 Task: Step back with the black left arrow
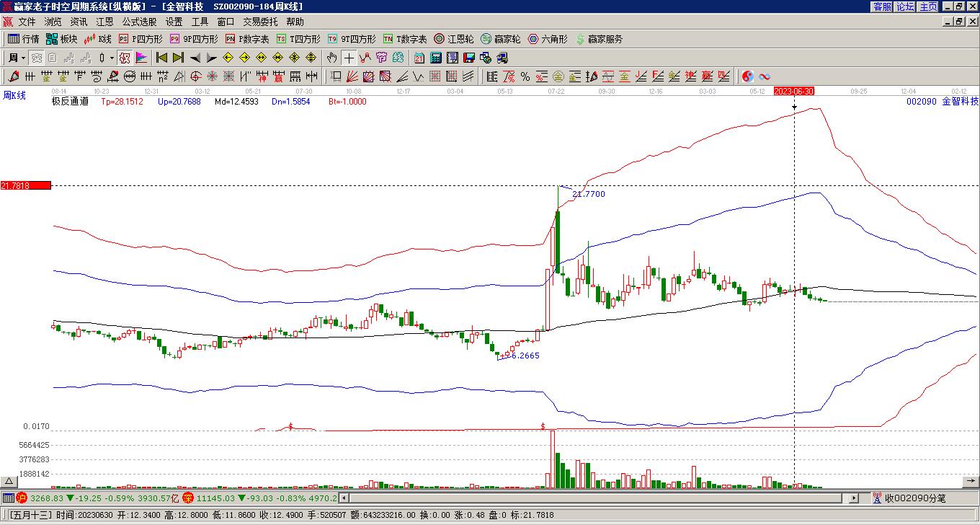[x=195, y=58]
